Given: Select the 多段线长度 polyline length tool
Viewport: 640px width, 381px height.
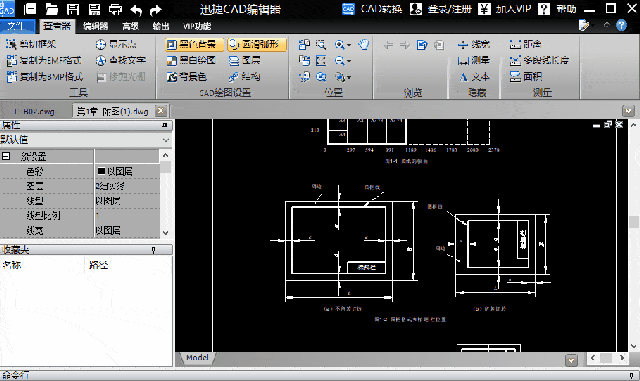Looking at the screenshot, I should click(539, 60).
